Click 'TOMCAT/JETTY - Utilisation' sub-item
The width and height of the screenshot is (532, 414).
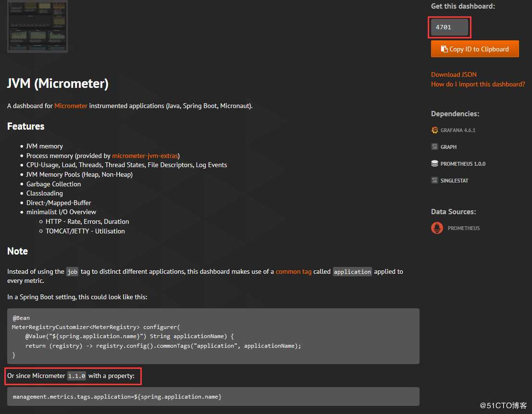[x=85, y=231]
